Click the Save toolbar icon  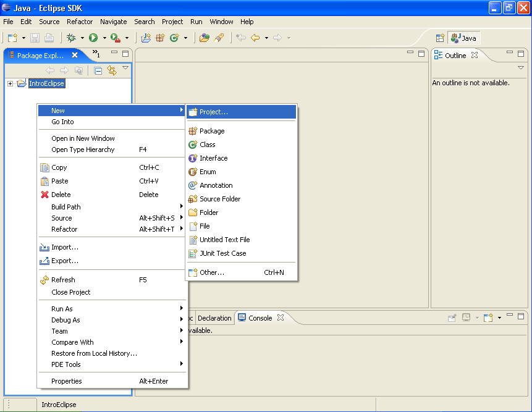tap(35, 38)
